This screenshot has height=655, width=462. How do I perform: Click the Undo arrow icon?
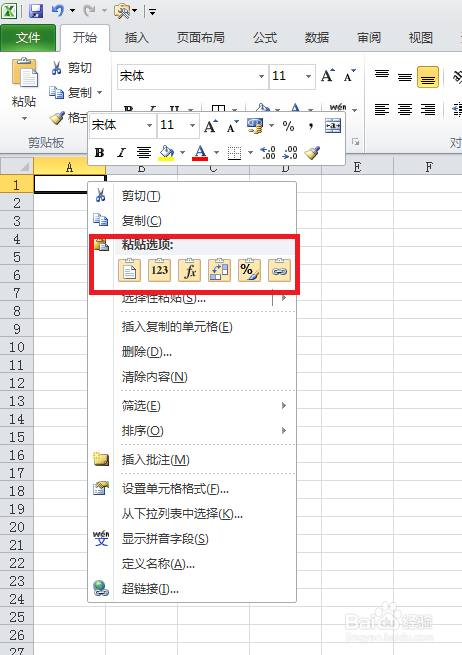pos(58,10)
